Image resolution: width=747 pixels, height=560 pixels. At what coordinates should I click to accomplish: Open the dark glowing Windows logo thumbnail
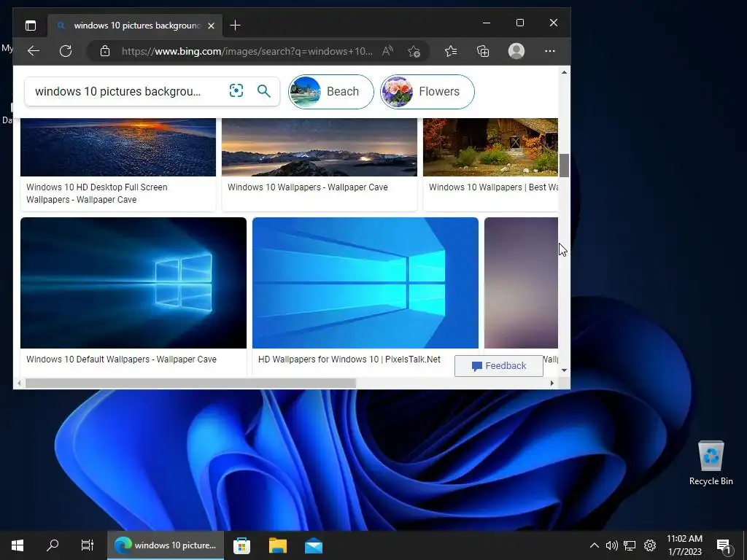pyautogui.click(x=133, y=283)
